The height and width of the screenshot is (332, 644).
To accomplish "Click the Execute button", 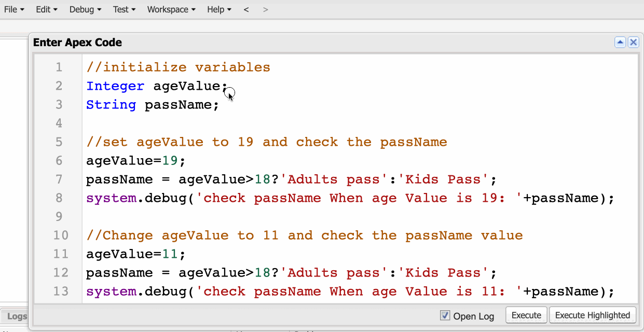I will tap(526, 315).
